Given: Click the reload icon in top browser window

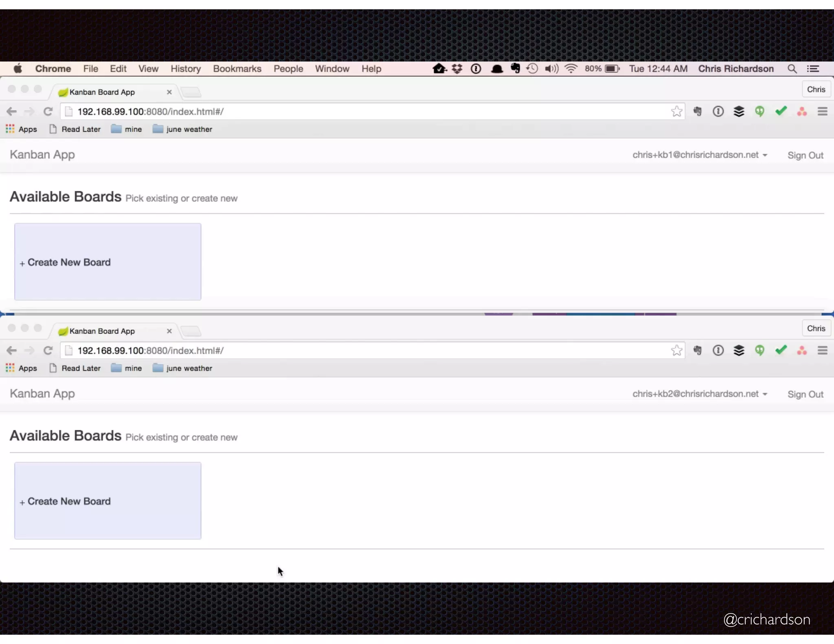Looking at the screenshot, I should [48, 112].
